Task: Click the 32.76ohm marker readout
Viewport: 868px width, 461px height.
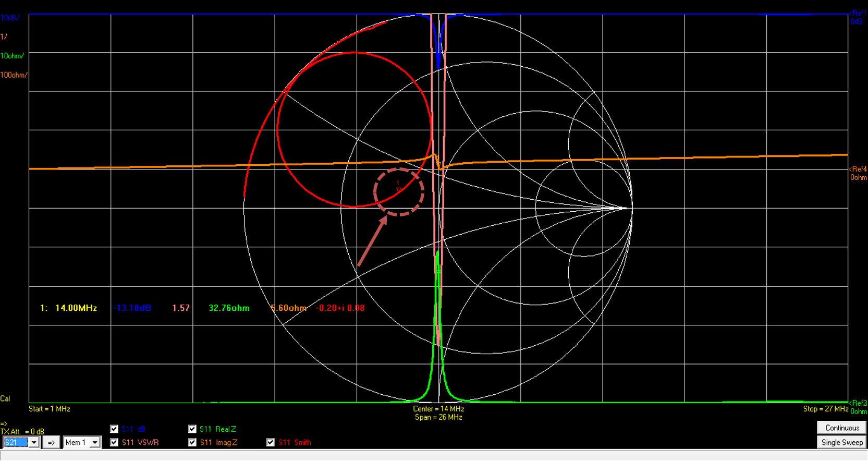Action: click(229, 308)
